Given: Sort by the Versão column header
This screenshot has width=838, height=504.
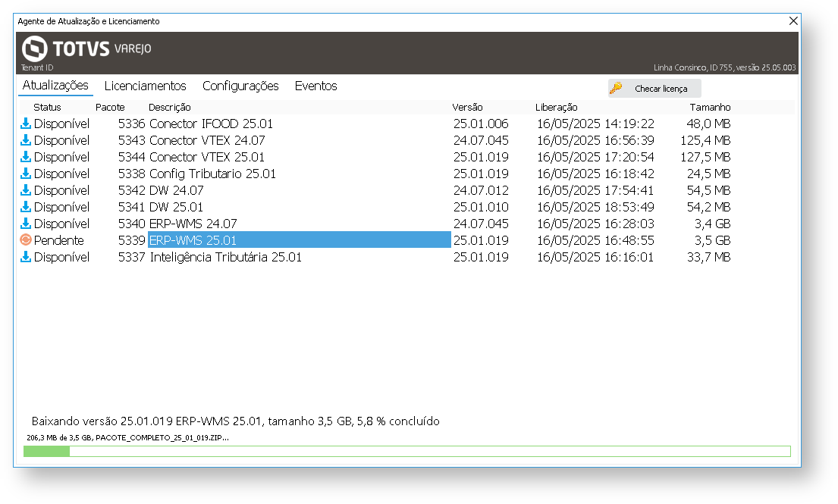Looking at the screenshot, I should click(x=467, y=108).
